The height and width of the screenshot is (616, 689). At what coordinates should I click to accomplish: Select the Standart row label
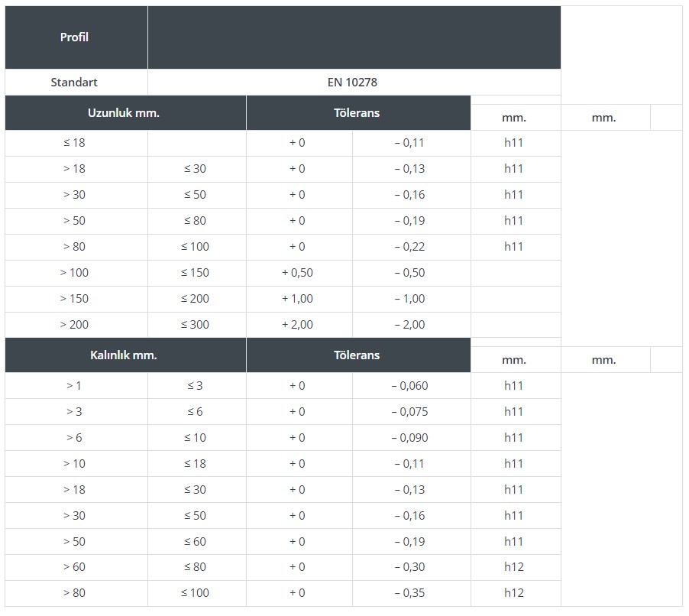(74, 82)
